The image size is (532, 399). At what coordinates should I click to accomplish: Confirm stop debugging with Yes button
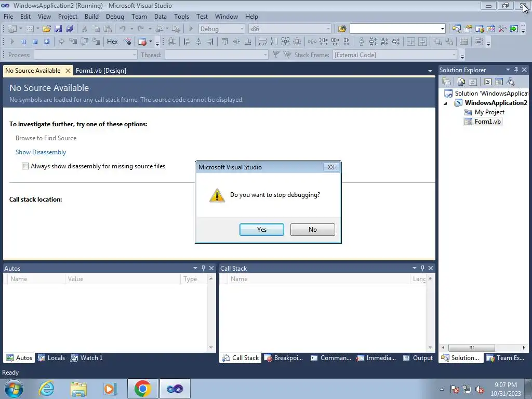coord(262,229)
